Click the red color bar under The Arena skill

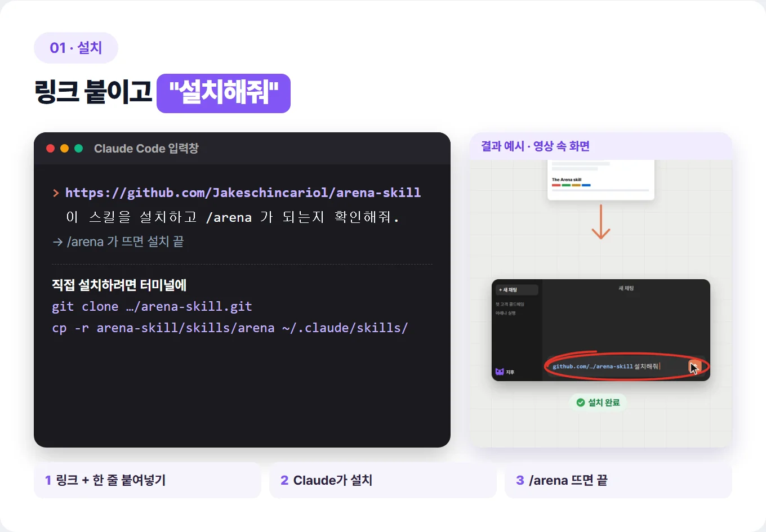[556, 185]
